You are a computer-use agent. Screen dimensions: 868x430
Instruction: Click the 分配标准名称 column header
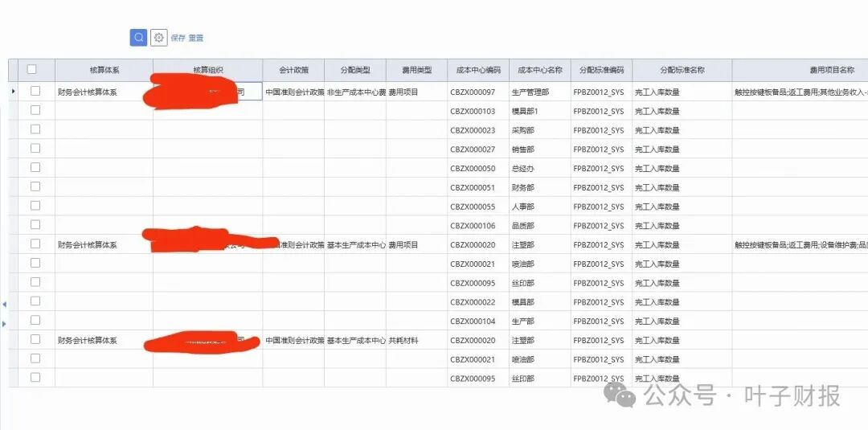pos(682,70)
